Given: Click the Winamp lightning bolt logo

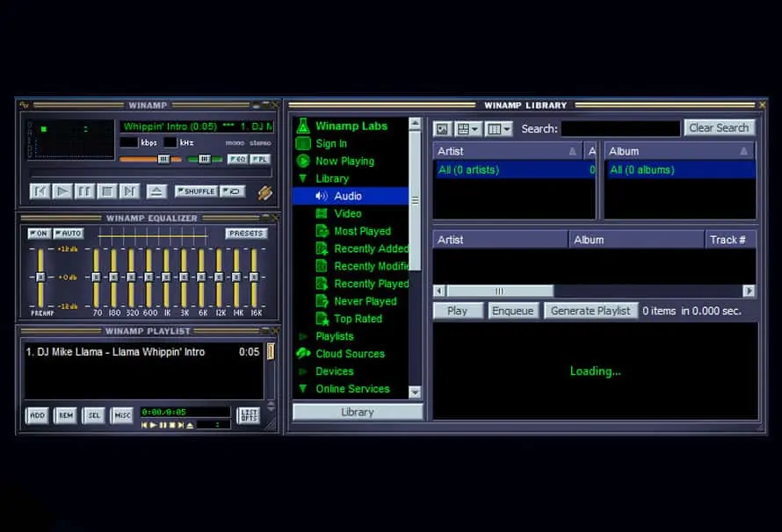Looking at the screenshot, I should pyautogui.click(x=264, y=192).
